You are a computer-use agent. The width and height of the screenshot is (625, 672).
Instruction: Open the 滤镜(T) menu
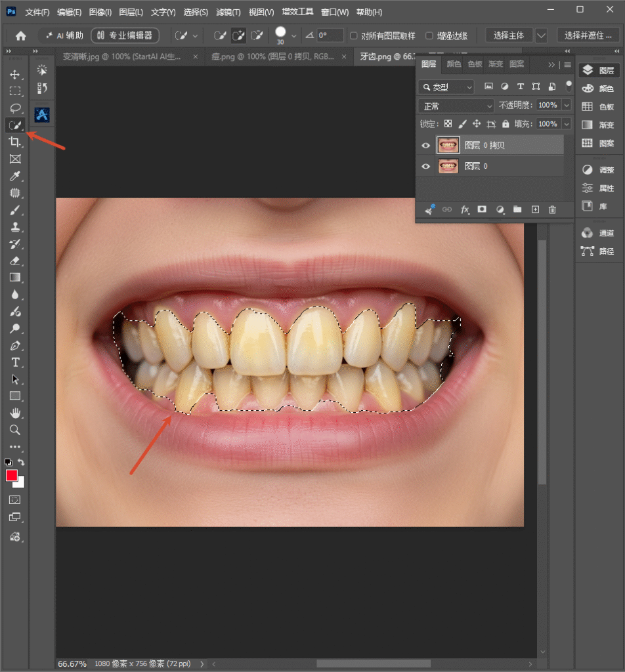pos(228,12)
